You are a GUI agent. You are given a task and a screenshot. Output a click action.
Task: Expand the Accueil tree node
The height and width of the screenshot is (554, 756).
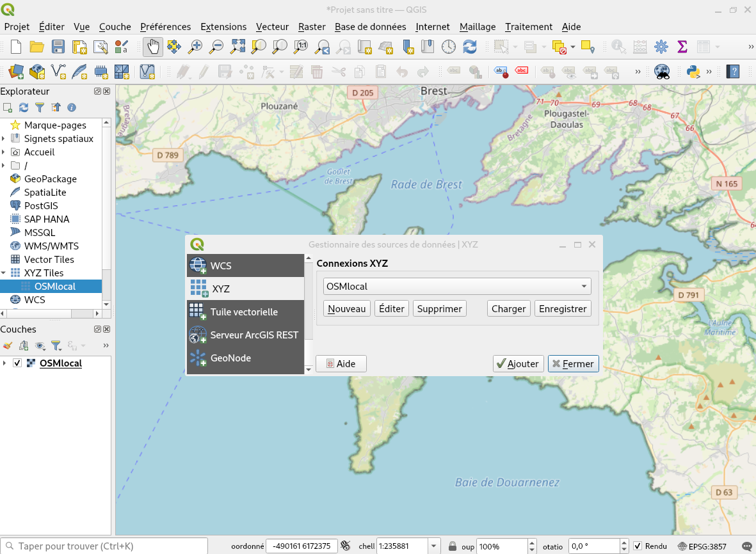[x=4, y=152]
